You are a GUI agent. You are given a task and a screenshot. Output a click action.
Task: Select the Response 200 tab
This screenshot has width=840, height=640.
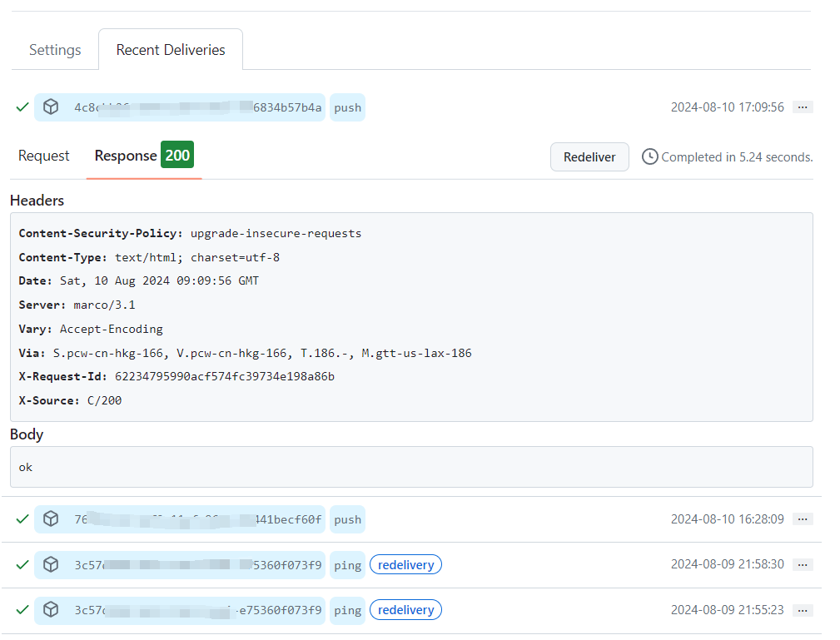pos(143,156)
